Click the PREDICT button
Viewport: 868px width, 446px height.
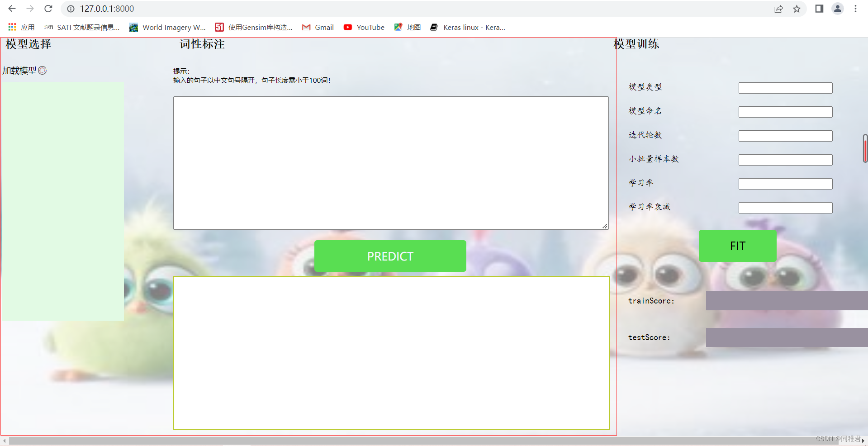pos(390,256)
